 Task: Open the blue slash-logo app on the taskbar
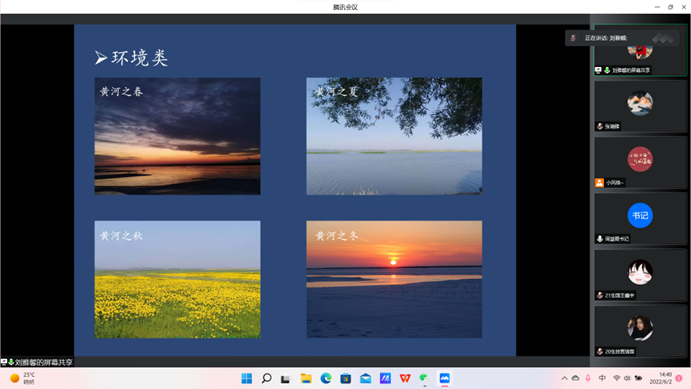(385, 378)
